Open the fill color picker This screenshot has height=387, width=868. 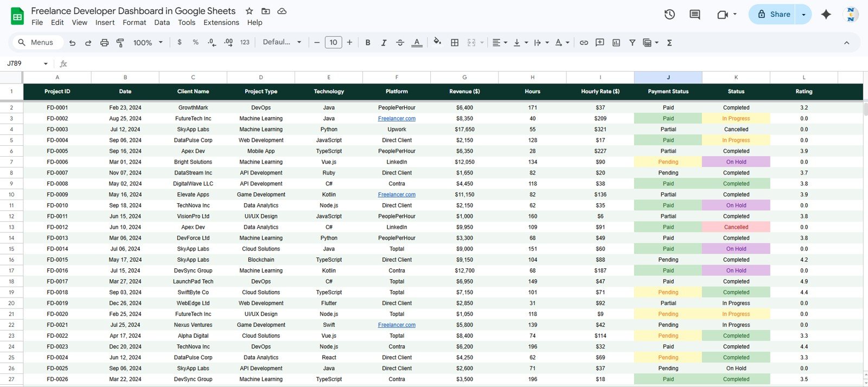click(x=437, y=42)
